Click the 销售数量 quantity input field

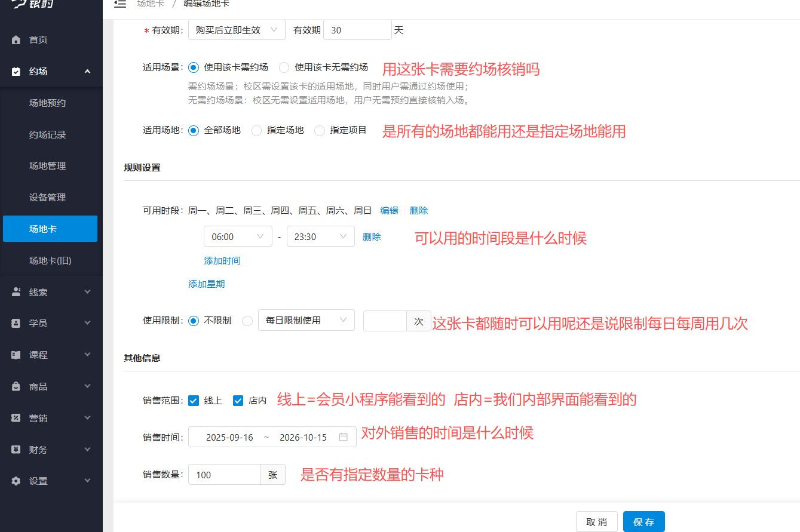click(x=224, y=474)
